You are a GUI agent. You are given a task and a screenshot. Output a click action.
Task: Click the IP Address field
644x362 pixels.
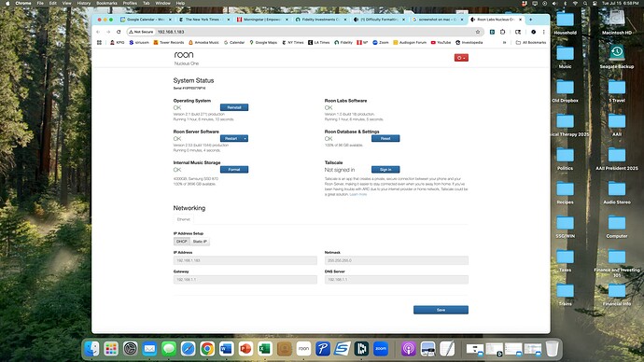point(245,260)
